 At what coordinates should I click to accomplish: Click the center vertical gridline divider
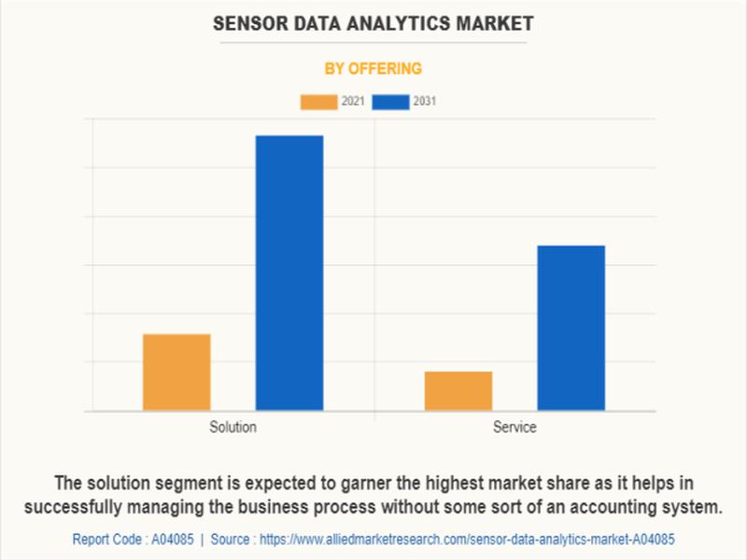(x=374, y=269)
